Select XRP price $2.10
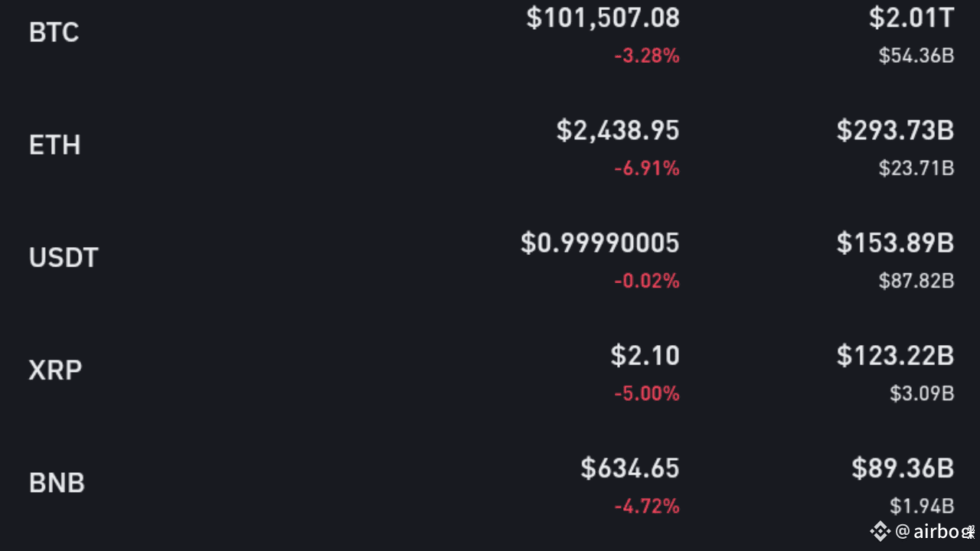This screenshot has width=980, height=551. [645, 356]
